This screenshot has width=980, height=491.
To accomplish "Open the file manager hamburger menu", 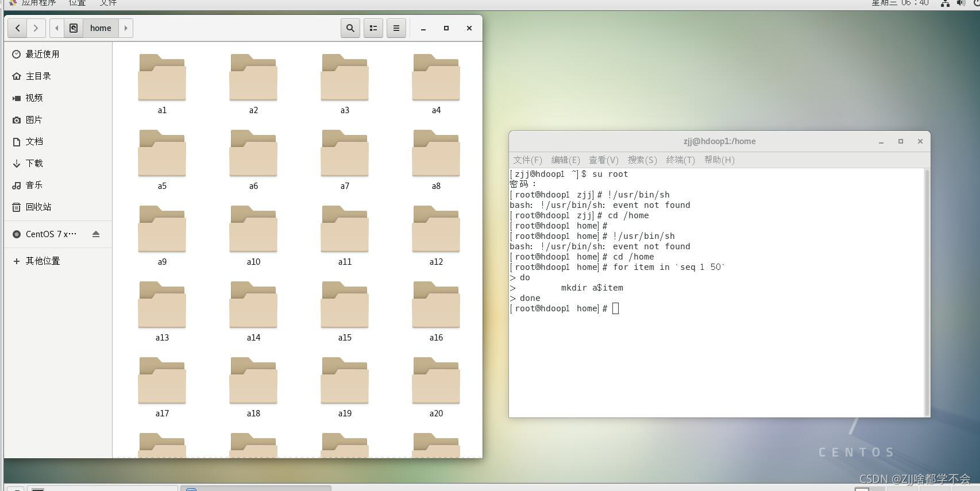I will (x=396, y=28).
